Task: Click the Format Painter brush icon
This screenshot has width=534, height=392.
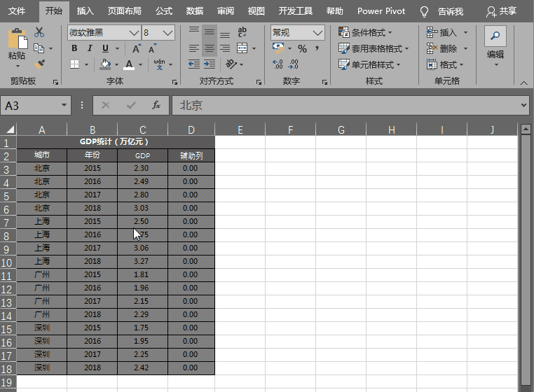Action: coord(39,64)
